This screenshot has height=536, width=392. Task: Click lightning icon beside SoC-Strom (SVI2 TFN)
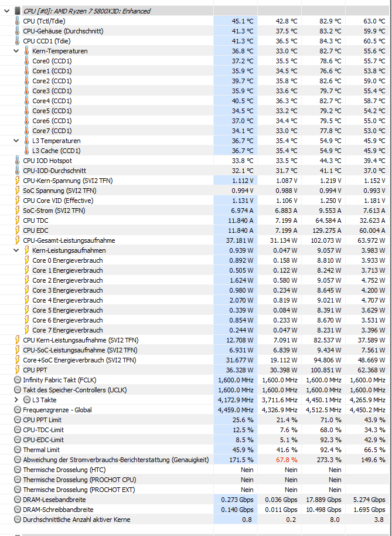[x=17, y=210]
